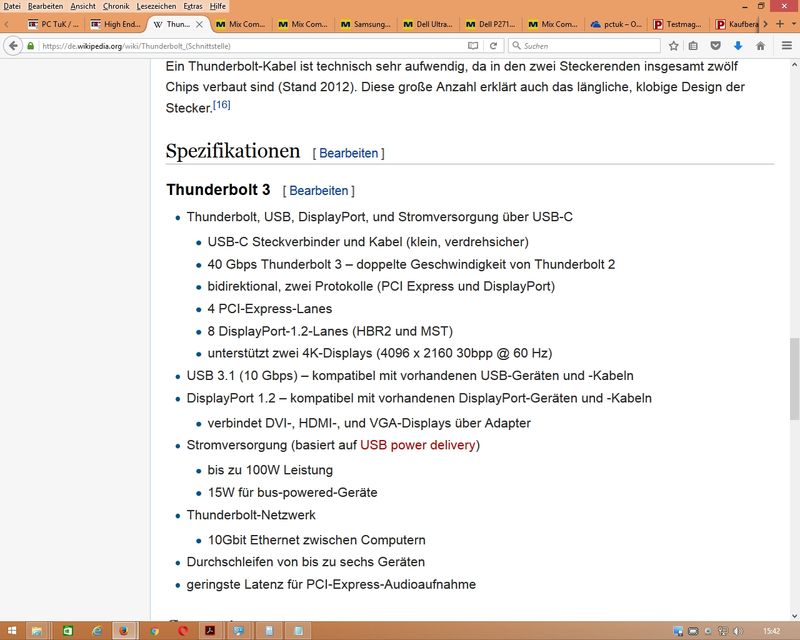The width and height of the screenshot is (800, 640).
Task: Show more tabs via right arrow
Action: point(765,24)
